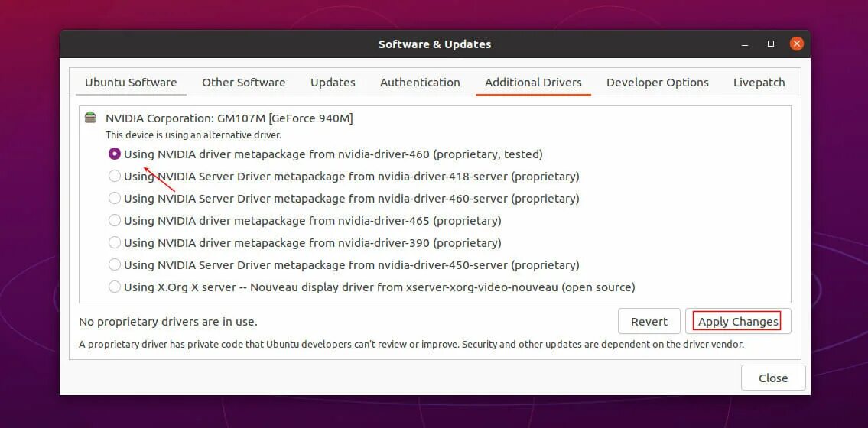Select the nvidia-driver-450-server radio option
Viewport: 868px width, 428px height.
pyautogui.click(x=115, y=265)
